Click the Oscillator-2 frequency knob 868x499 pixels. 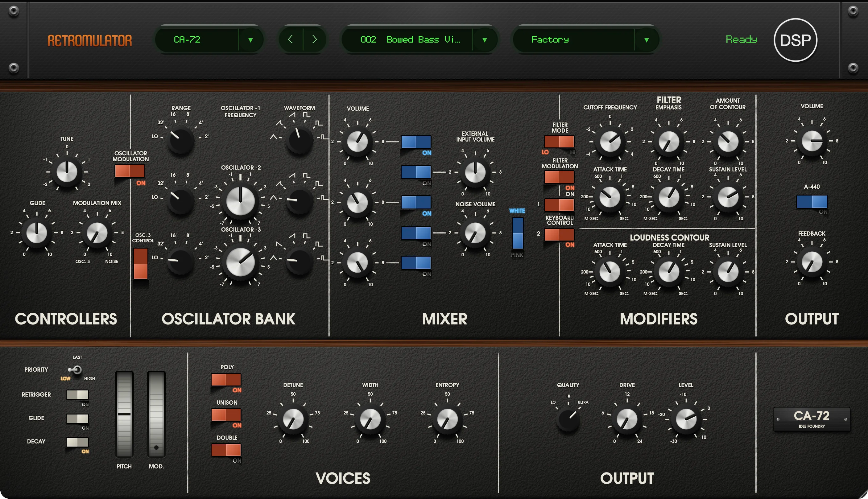(241, 201)
